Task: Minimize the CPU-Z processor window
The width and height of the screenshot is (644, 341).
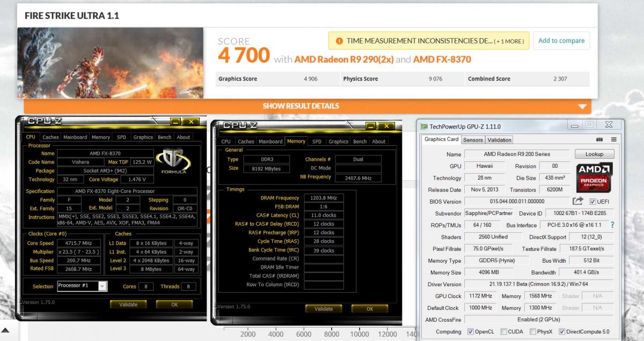Action: click(x=175, y=122)
